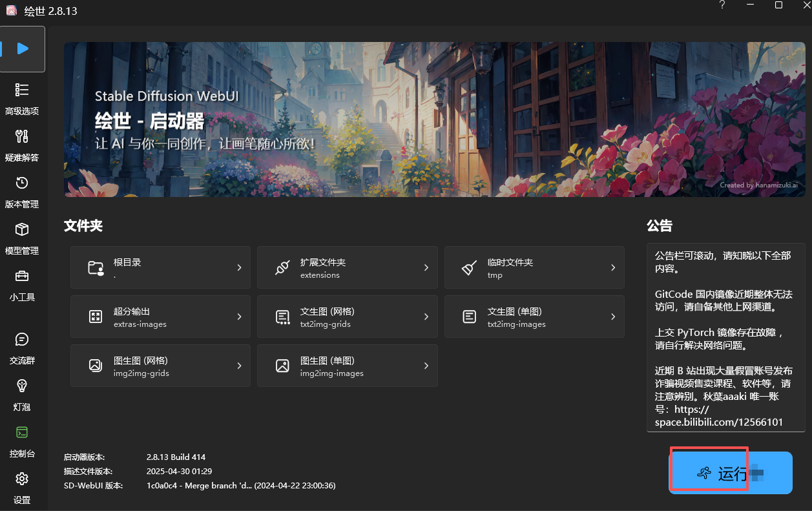Open the 控制台 console tab
The width and height of the screenshot is (812, 511).
pos(22,440)
